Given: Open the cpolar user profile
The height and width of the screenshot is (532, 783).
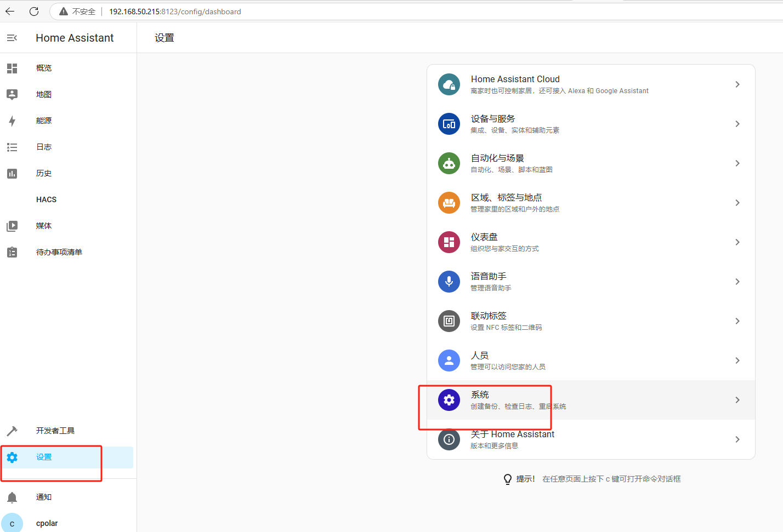Looking at the screenshot, I should pyautogui.click(x=68, y=523).
